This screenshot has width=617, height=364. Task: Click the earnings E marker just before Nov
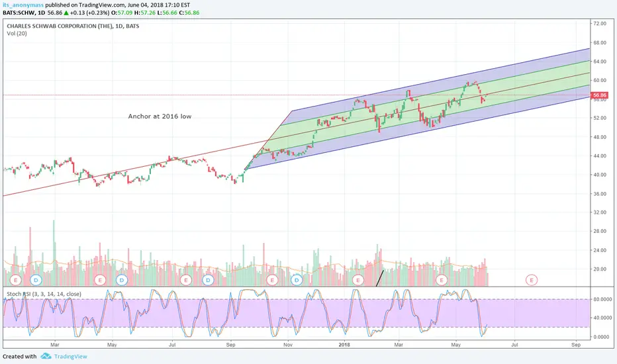coord(272,280)
